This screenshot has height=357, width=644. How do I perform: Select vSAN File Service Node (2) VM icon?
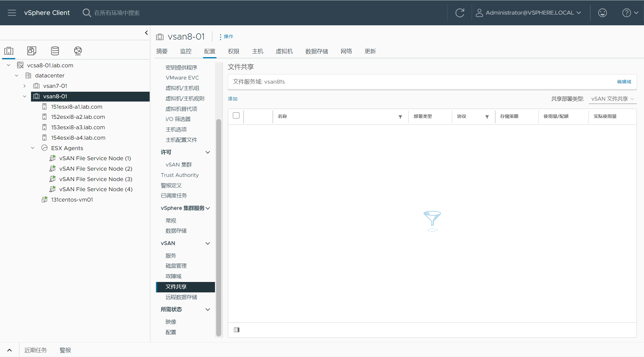pyautogui.click(x=52, y=169)
